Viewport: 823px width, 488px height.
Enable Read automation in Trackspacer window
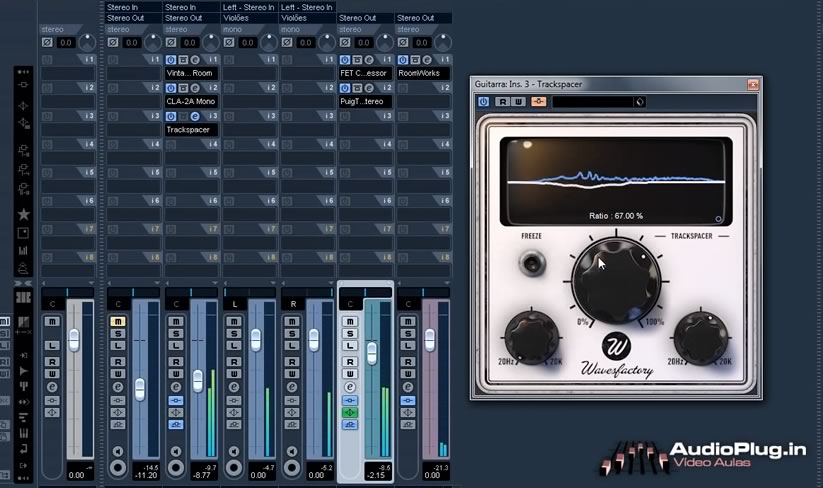pos(503,102)
